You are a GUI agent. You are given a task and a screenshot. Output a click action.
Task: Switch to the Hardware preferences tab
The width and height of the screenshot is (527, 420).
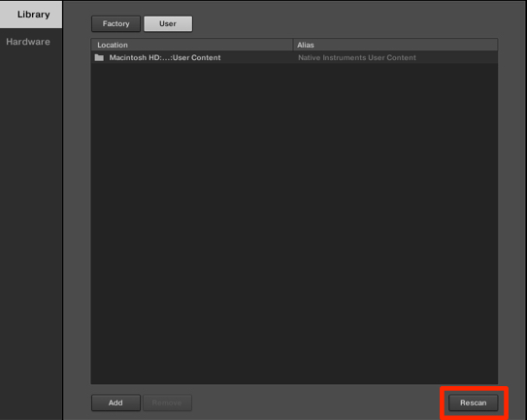[28, 42]
